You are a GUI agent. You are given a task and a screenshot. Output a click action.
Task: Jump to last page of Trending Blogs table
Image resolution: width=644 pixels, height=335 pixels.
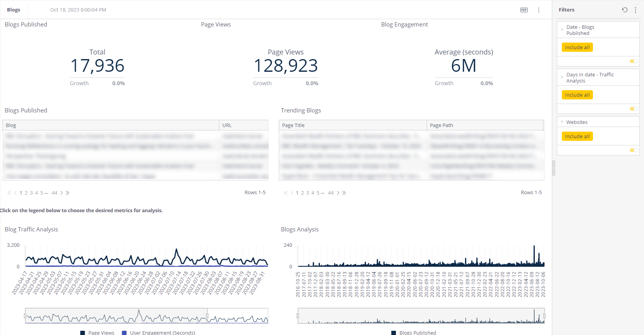click(344, 193)
